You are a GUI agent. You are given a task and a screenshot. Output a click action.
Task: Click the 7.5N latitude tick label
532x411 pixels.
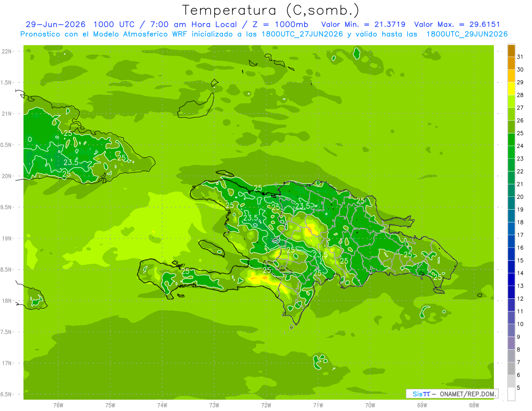coord(7,332)
